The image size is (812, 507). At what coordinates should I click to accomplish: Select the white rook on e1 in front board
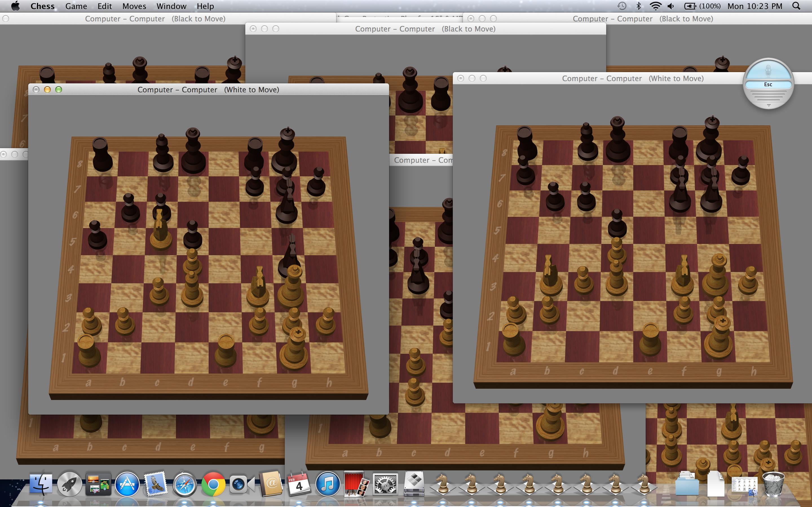pos(226,352)
